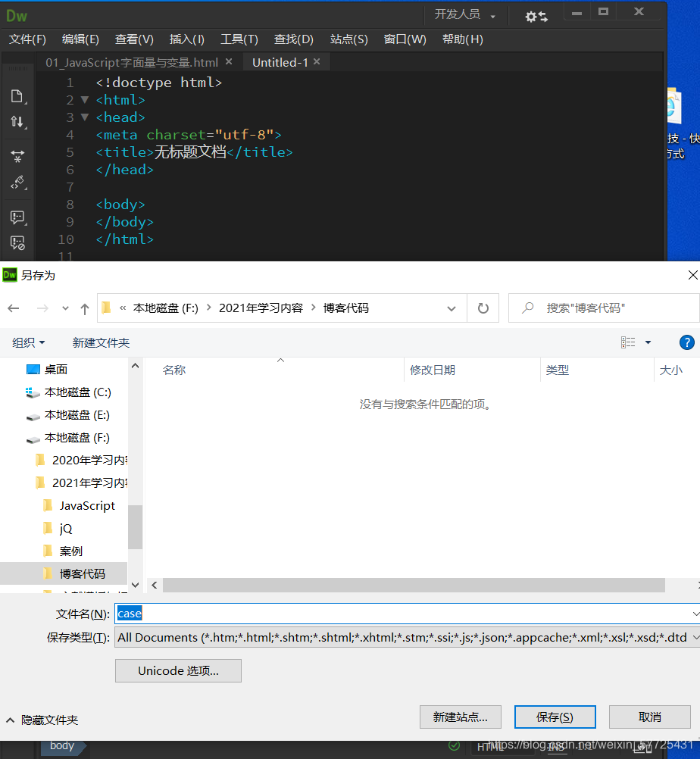This screenshot has width=700, height=759.
Task: Open the sync settings gear icon
Action: pos(536,17)
